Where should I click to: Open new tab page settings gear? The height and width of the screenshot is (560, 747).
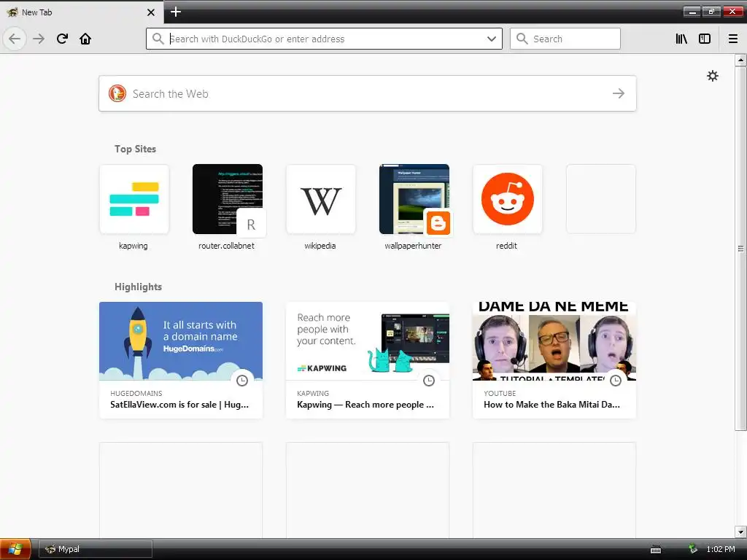[x=712, y=76]
